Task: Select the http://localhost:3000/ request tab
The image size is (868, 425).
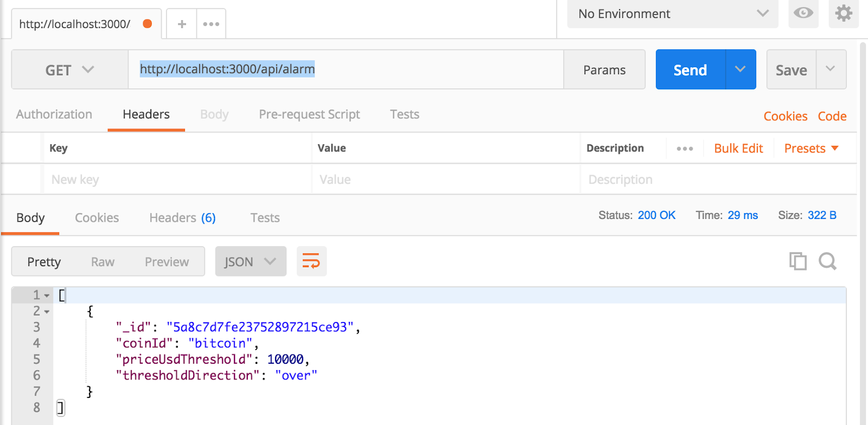Action: click(x=86, y=24)
